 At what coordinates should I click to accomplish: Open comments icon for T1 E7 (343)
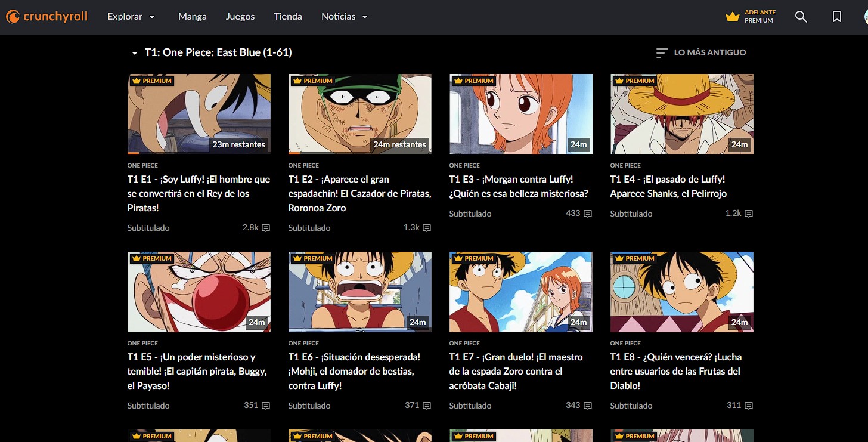[x=588, y=406]
